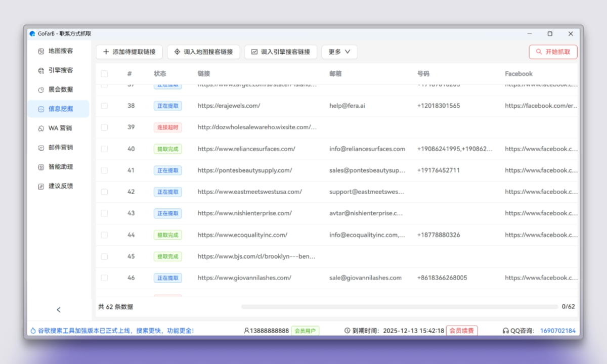
Task: Expand the 更多 dropdown
Action: [x=339, y=52]
